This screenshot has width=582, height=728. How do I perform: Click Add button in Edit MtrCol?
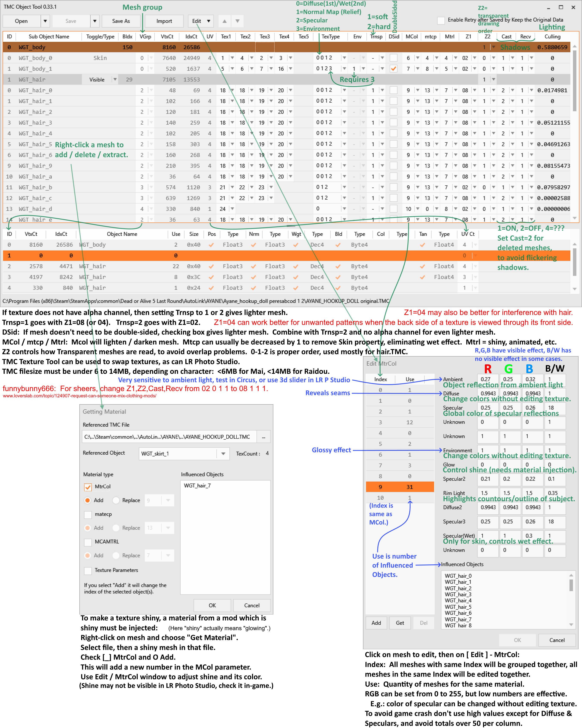(376, 623)
